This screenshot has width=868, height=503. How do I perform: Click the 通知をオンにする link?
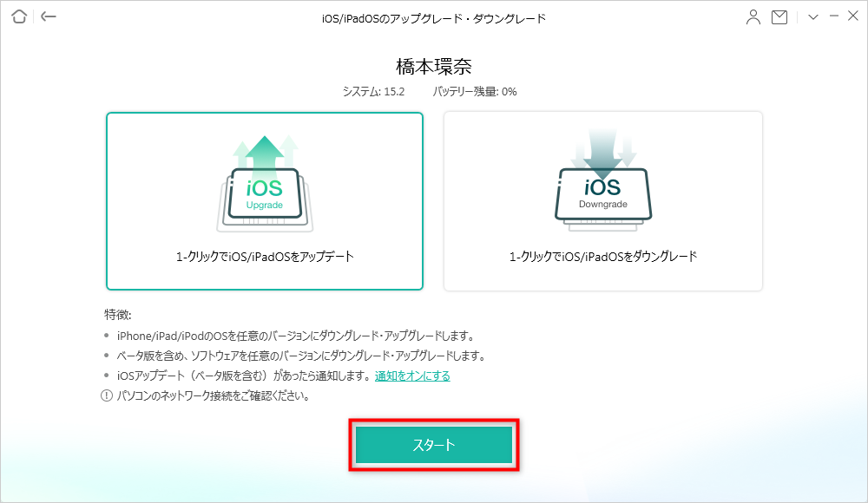click(x=412, y=376)
